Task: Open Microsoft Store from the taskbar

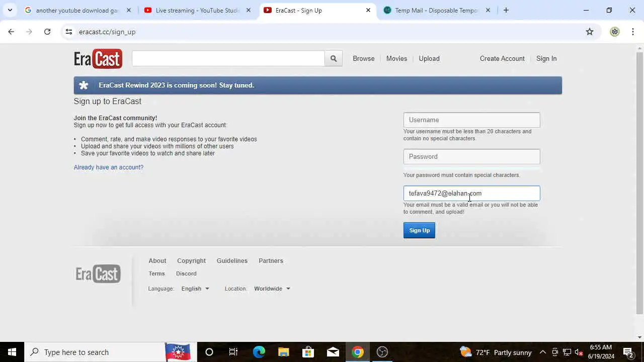Action: pos(308,352)
